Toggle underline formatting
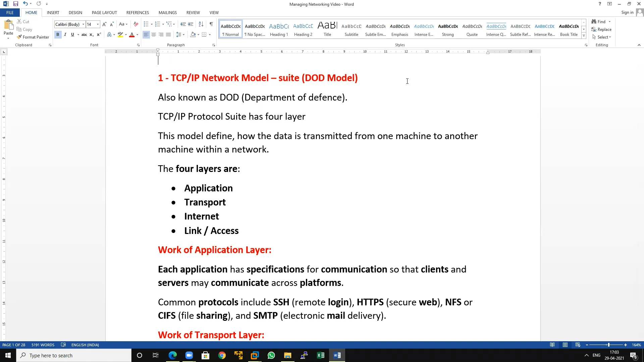Image resolution: width=644 pixels, height=362 pixels. click(x=72, y=35)
